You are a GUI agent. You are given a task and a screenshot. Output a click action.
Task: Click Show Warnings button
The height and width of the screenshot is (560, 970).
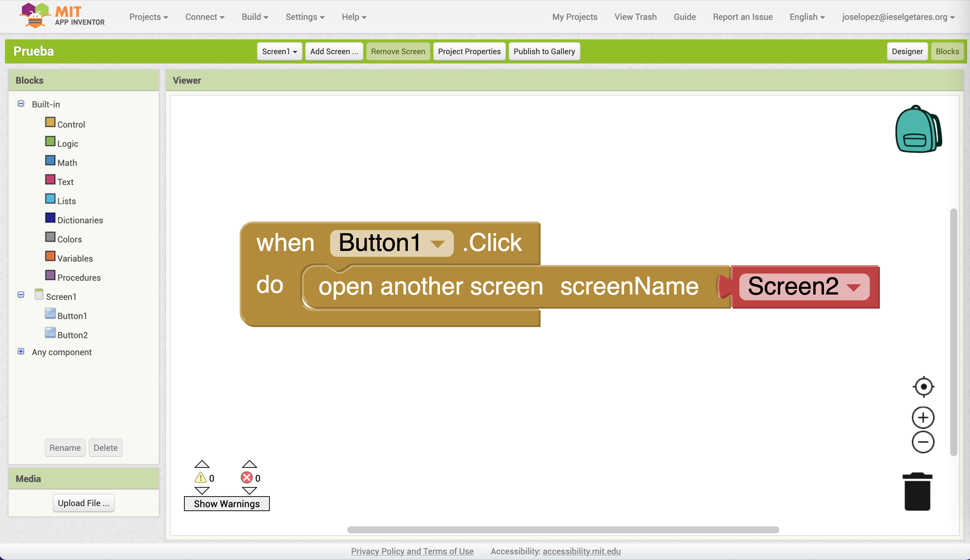click(x=227, y=503)
